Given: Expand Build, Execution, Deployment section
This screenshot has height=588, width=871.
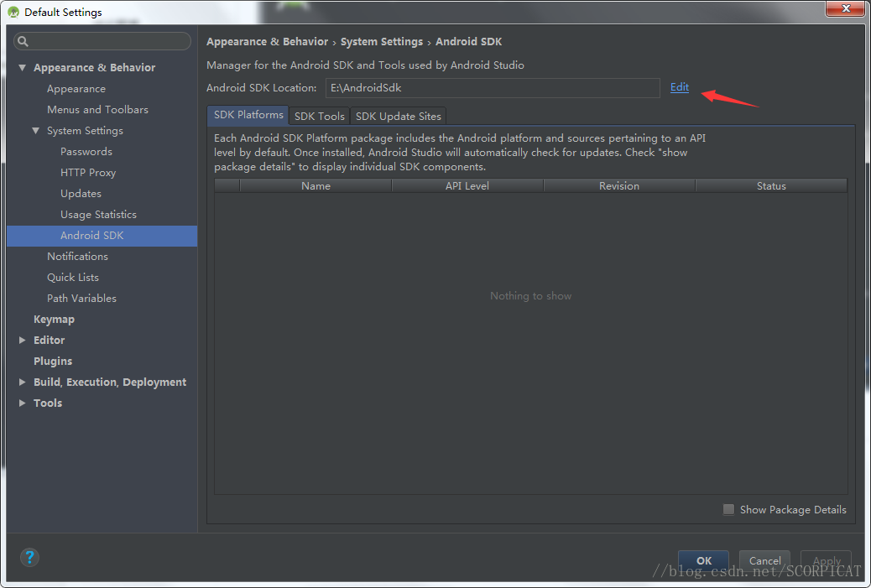Looking at the screenshot, I should [22, 382].
